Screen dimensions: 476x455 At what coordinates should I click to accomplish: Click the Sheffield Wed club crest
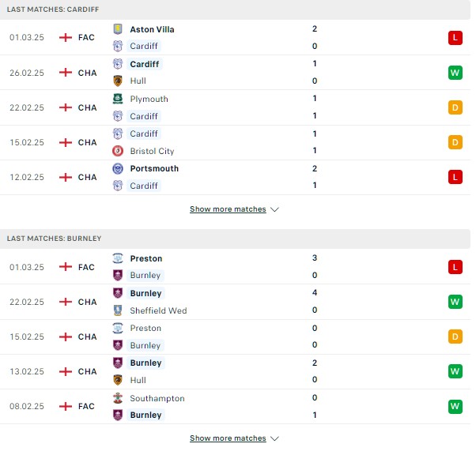[x=118, y=310]
